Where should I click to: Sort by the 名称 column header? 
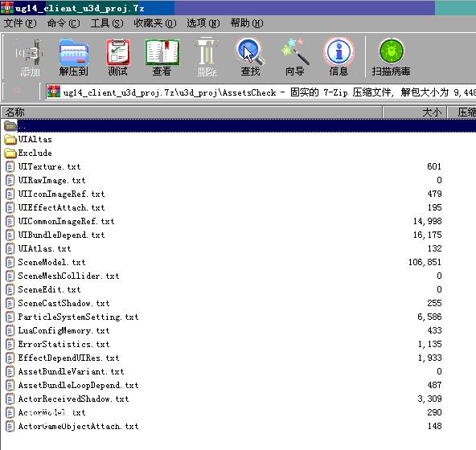[191, 112]
